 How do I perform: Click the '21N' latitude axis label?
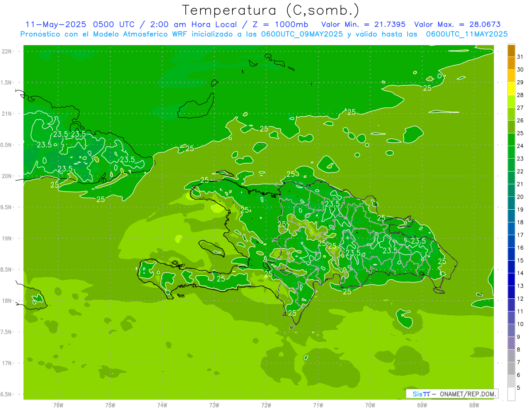coord(7,114)
